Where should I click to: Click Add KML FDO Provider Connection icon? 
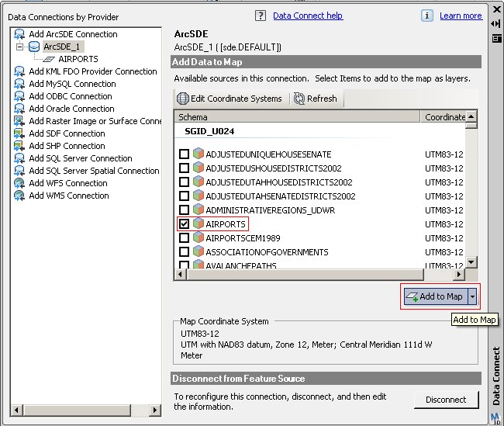click(19, 71)
